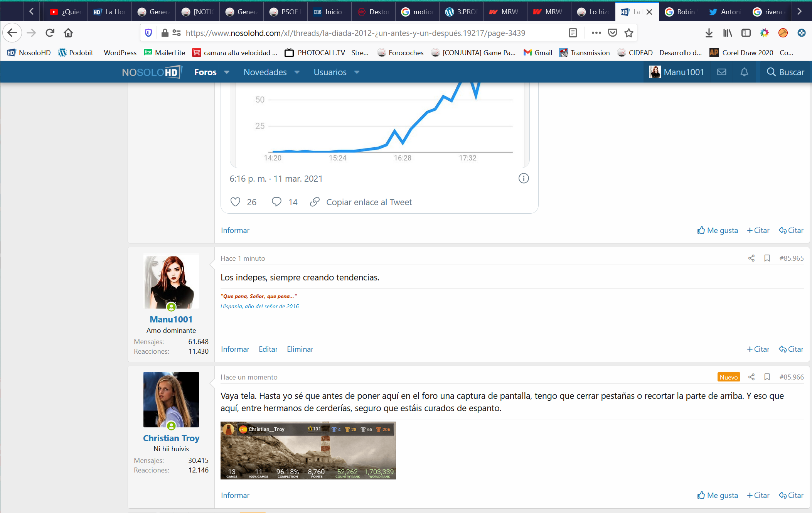The width and height of the screenshot is (812, 513).
Task: Open the Christian_Troy gamercard image
Action: pyautogui.click(x=308, y=451)
